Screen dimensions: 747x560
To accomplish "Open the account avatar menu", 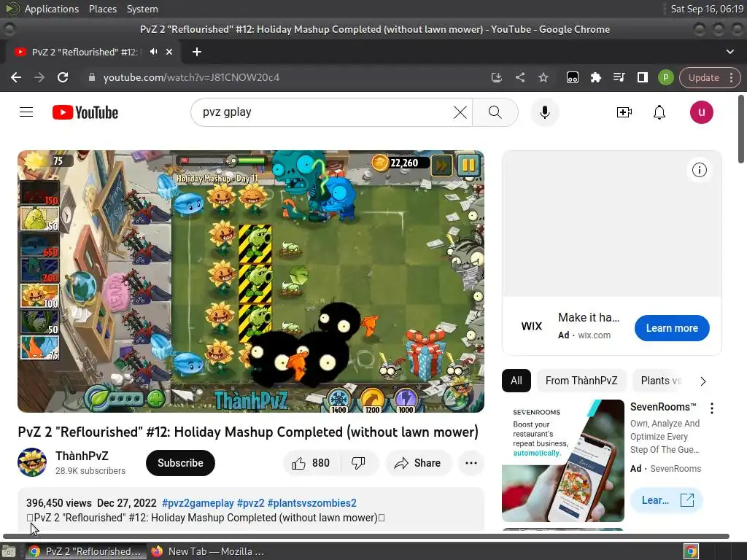I will pos(701,112).
